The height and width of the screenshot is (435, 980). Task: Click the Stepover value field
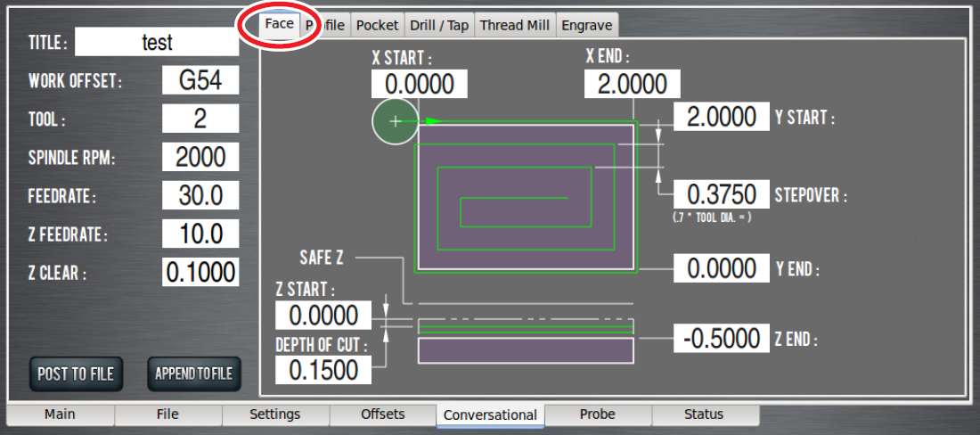click(721, 194)
